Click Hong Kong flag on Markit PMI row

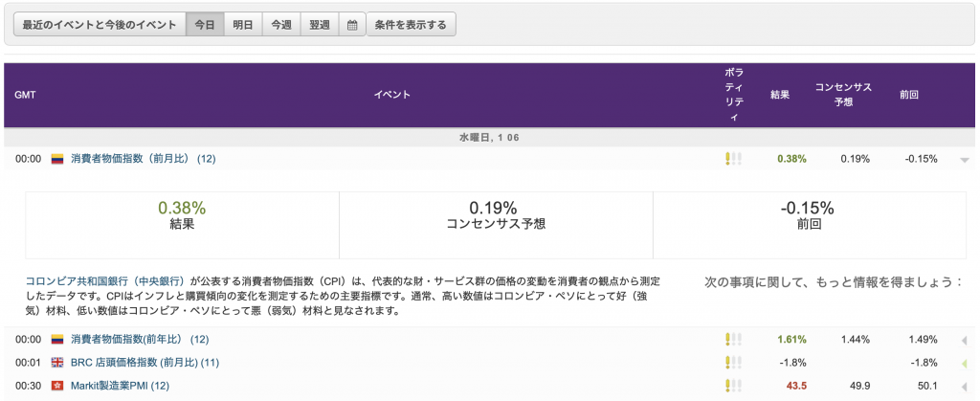(x=57, y=386)
